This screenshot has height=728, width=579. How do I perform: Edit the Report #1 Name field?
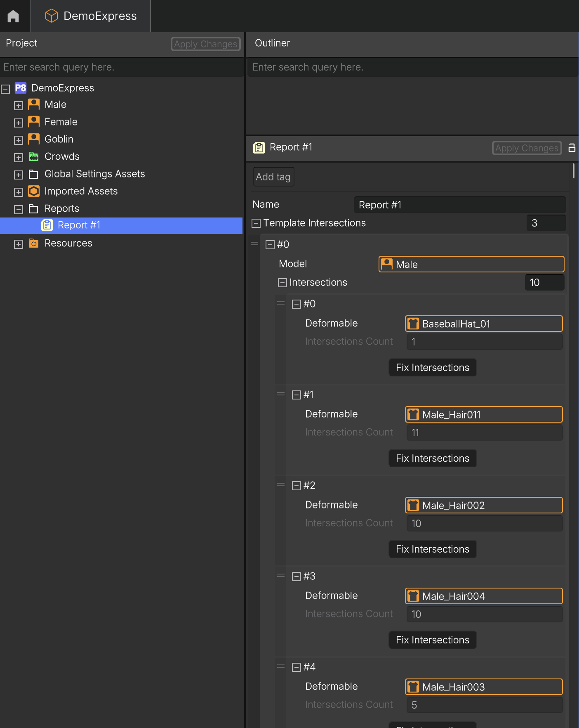click(x=459, y=205)
